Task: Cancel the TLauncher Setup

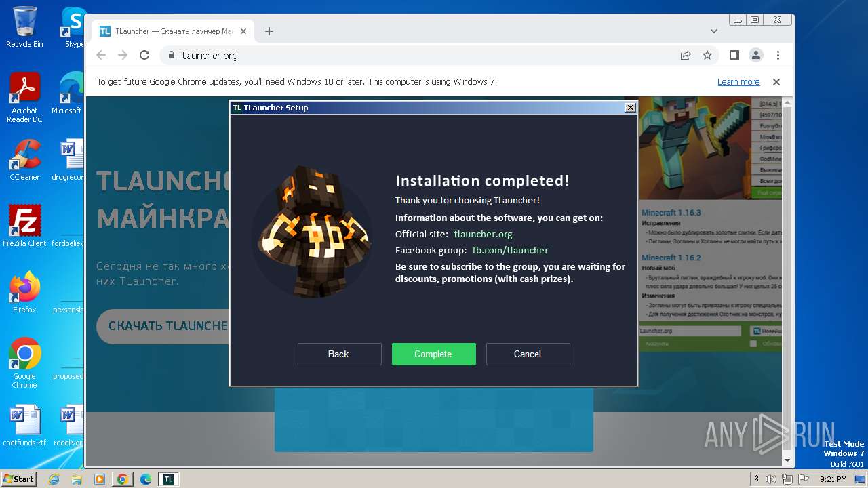Action: [x=528, y=354]
